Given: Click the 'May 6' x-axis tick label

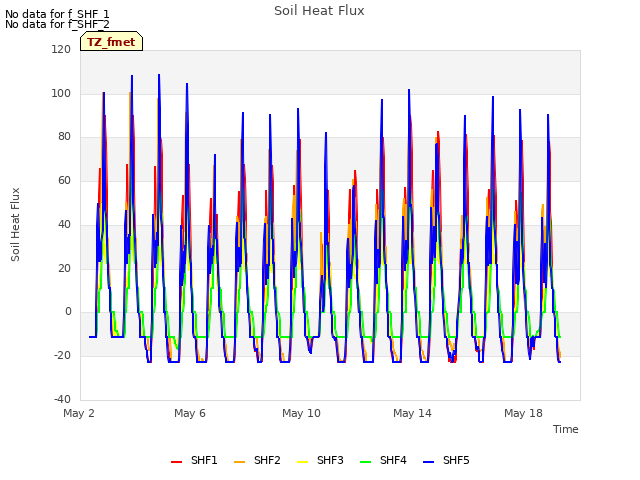Looking at the screenshot, I should (x=190, y=413).
